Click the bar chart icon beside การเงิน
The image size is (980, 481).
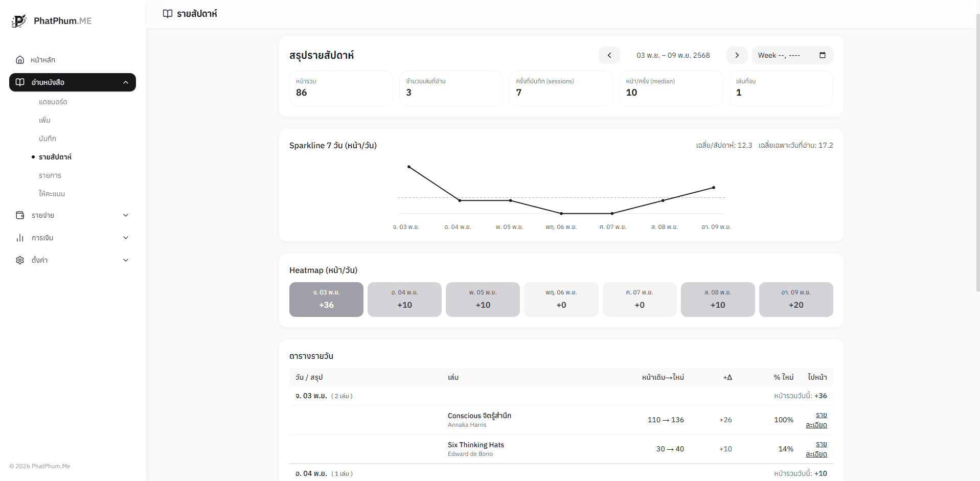20,238
